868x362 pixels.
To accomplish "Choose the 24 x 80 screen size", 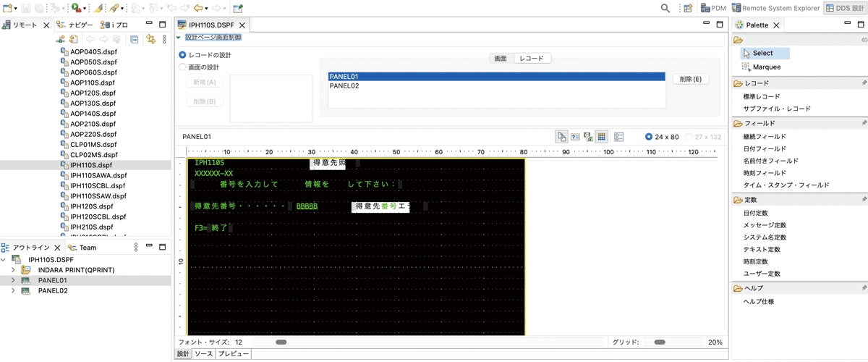I will [649, 136].
